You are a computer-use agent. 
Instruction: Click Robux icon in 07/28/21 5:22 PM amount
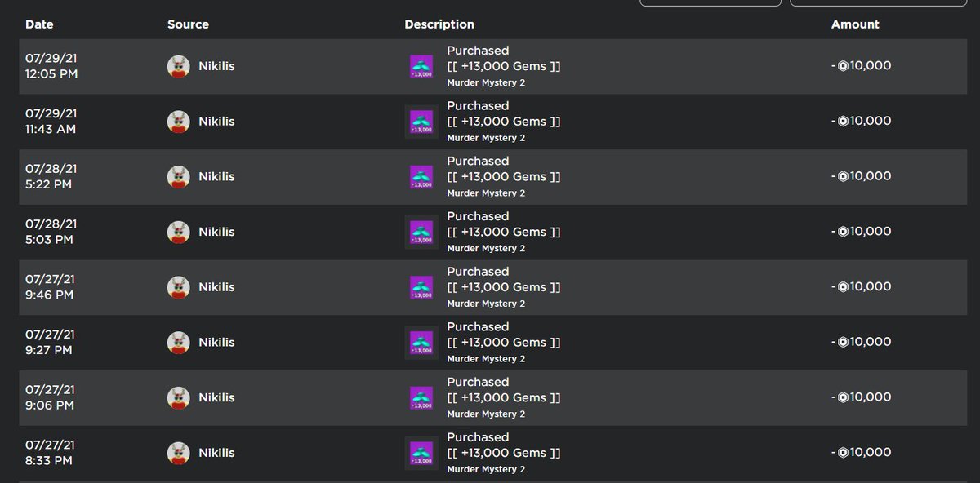[x=844, y=177]
